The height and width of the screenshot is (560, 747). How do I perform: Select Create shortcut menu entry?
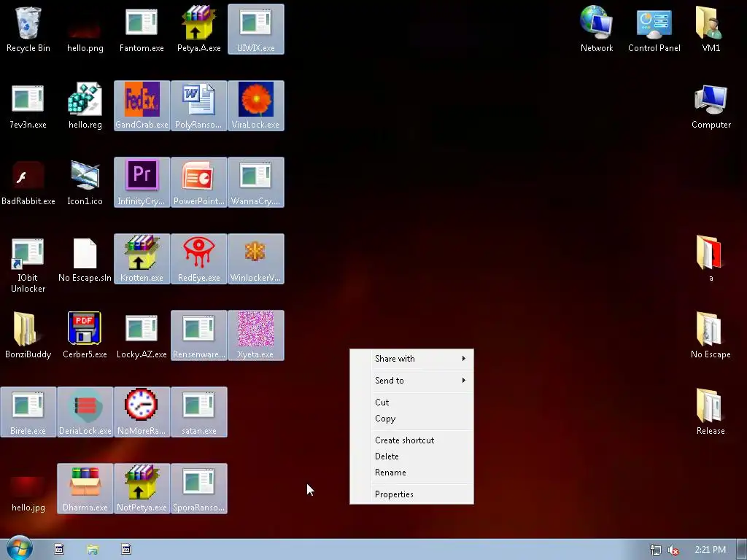(411, 440)
